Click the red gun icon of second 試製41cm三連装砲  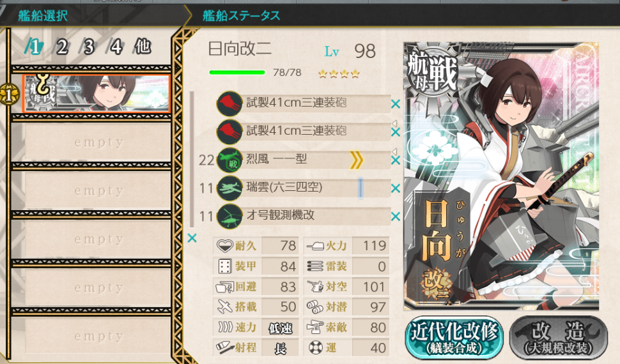229,132
